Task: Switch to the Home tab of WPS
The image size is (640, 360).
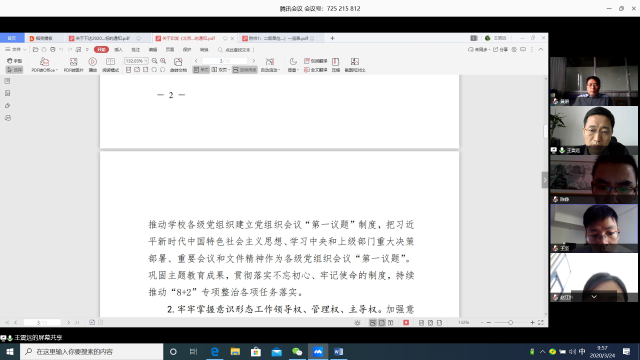Action: point(12,38)
